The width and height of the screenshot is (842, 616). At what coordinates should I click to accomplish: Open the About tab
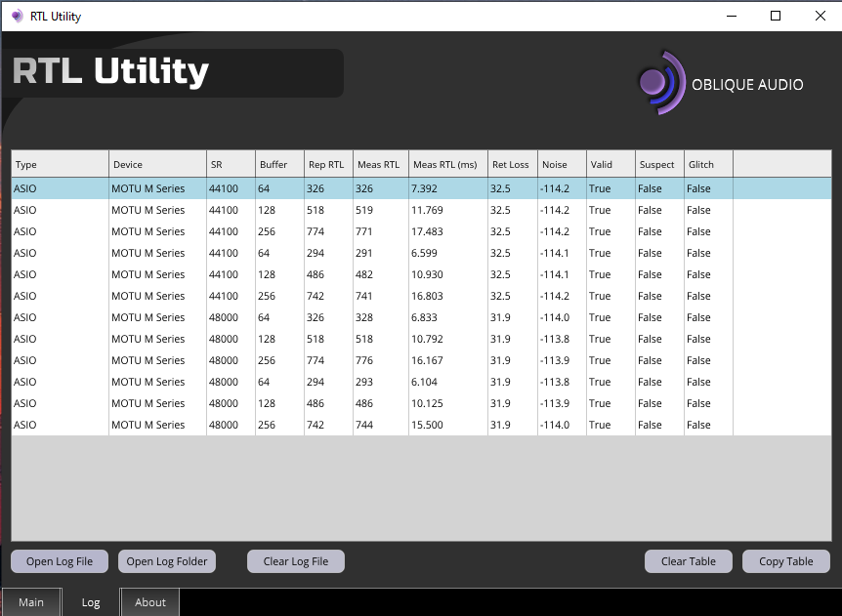point(149,602)
